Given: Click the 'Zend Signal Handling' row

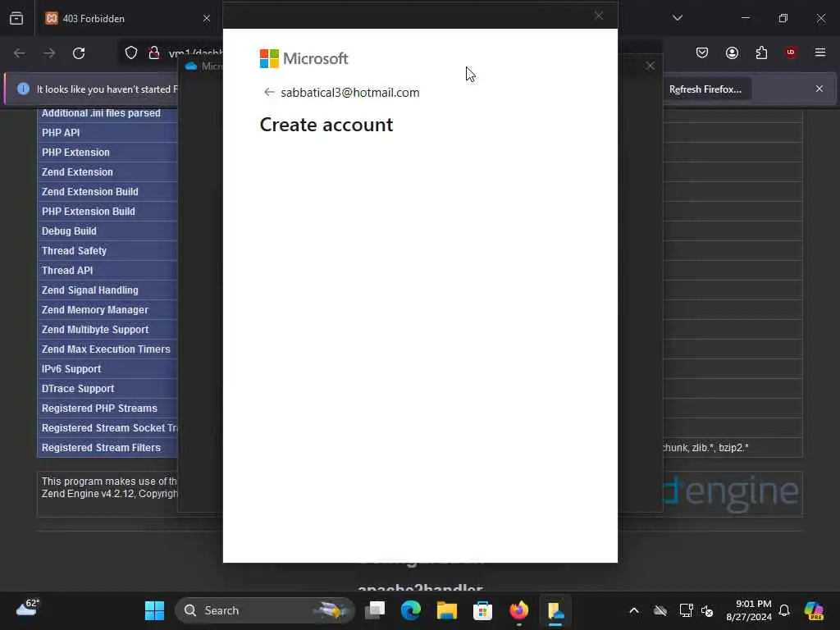Looking at the screenshot, I should [107, 290].
